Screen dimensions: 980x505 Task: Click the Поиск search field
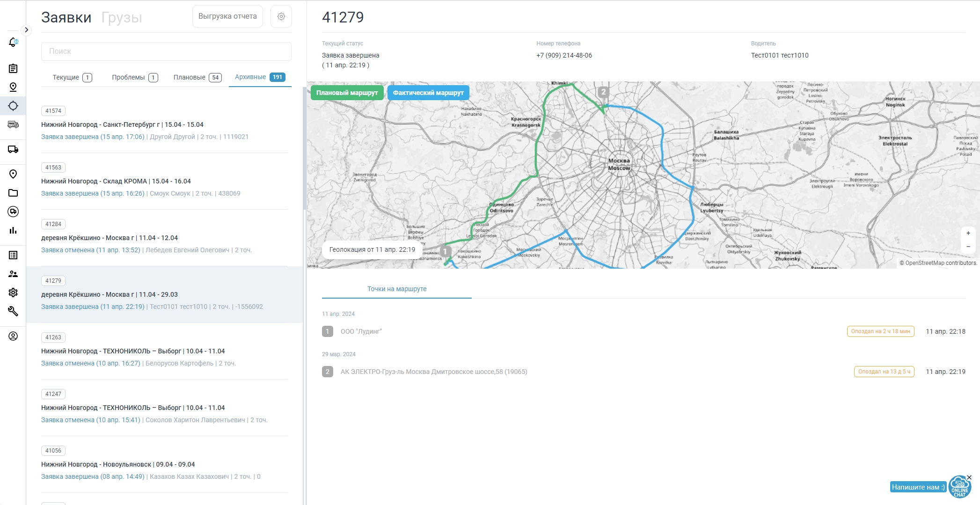point(166,51)
